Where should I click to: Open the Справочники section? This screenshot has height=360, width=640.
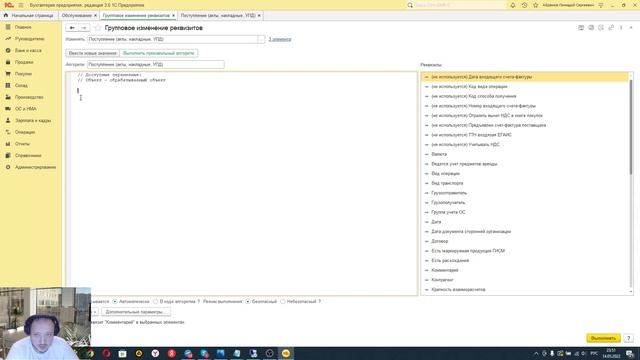tap(28, 156)
